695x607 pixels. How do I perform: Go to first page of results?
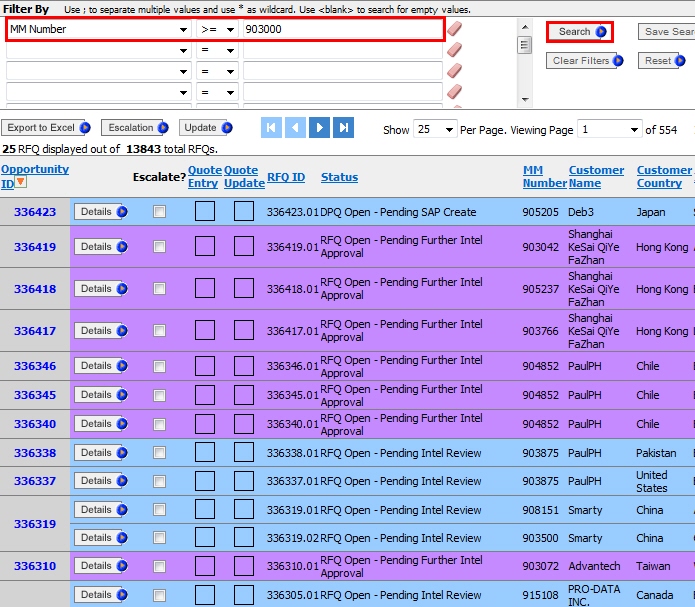[271, 128]
